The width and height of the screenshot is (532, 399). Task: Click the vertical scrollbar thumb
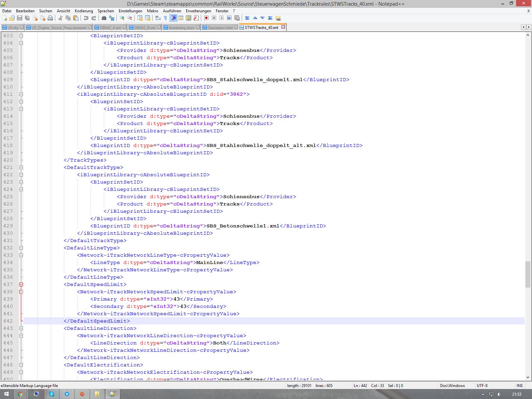[x=528, y=274]
